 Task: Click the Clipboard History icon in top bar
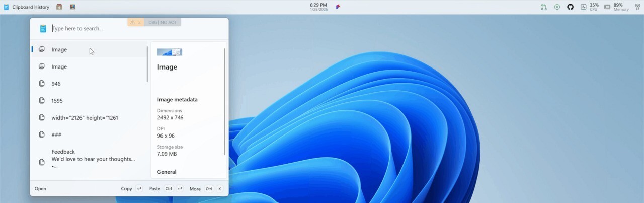click(6, 7)
